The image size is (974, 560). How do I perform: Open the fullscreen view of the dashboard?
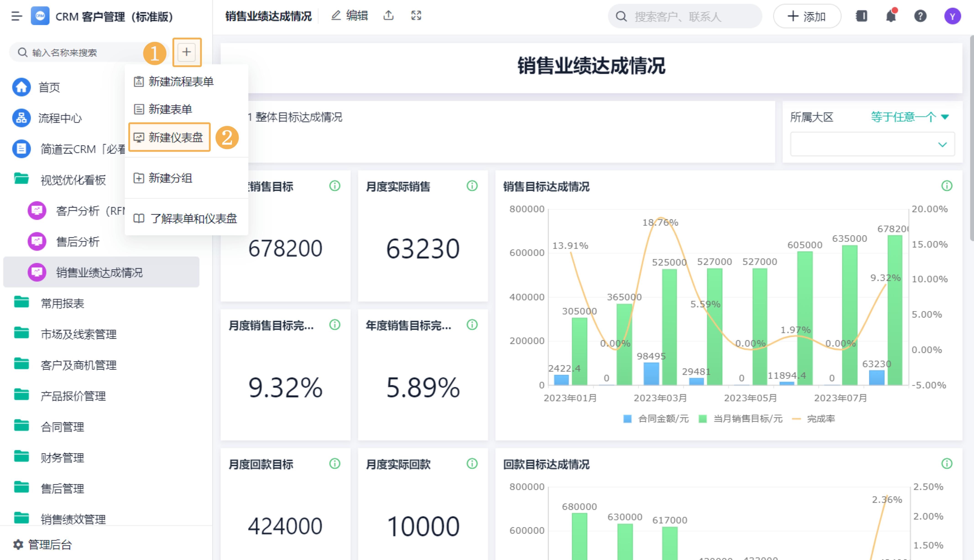pos(416,16)
